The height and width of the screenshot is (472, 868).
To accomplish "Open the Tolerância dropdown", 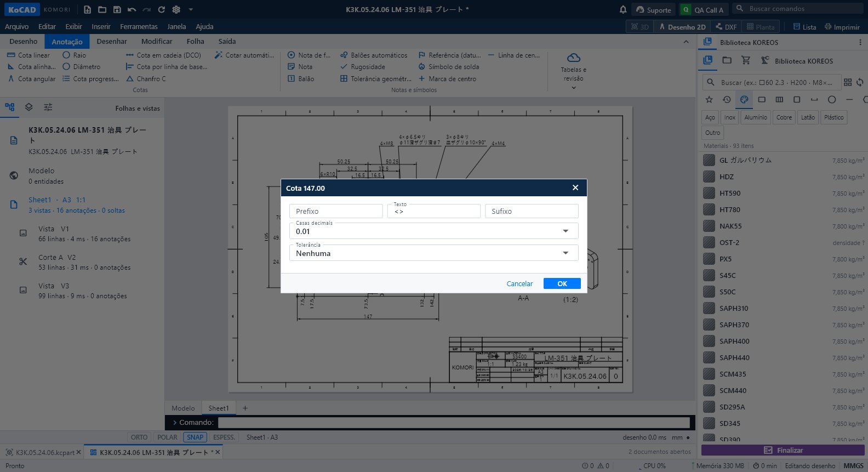I will pos(434,253).
